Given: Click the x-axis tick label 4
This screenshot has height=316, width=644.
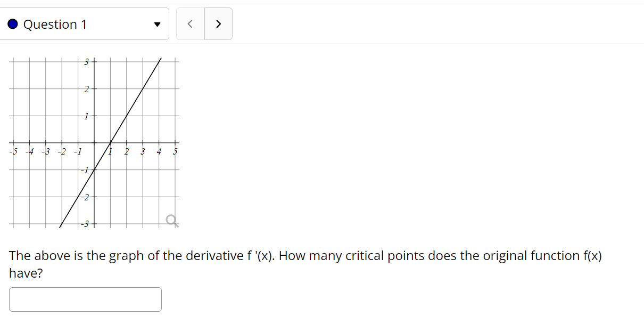Looking at the screenshot, I should (x=159, y=152).
